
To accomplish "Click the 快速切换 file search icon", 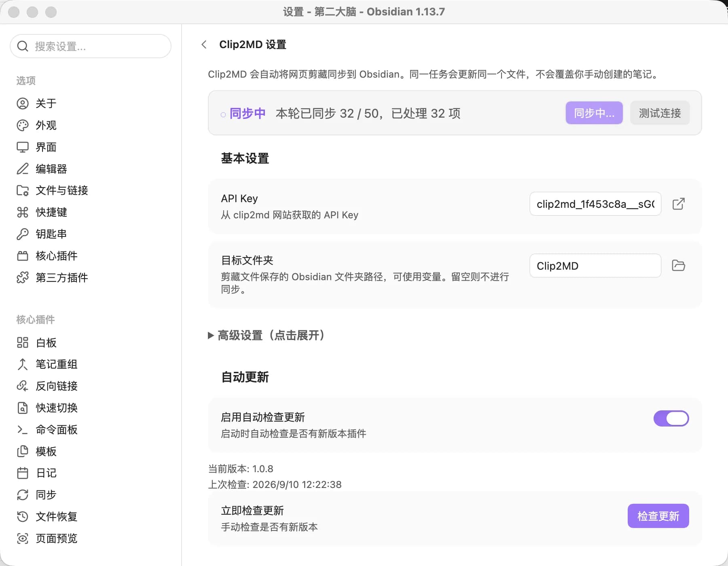I will pos(23,408).
